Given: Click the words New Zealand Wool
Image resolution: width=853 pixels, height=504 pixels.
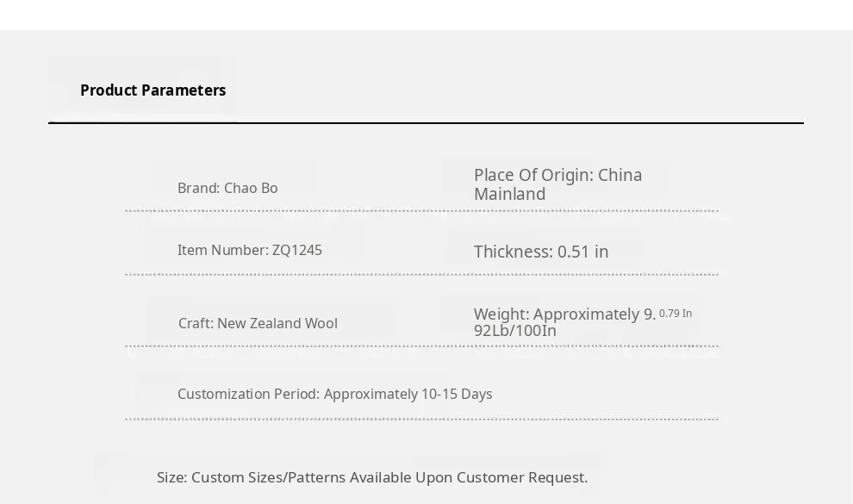Looking at the screenshot, I should pos(277,323).
